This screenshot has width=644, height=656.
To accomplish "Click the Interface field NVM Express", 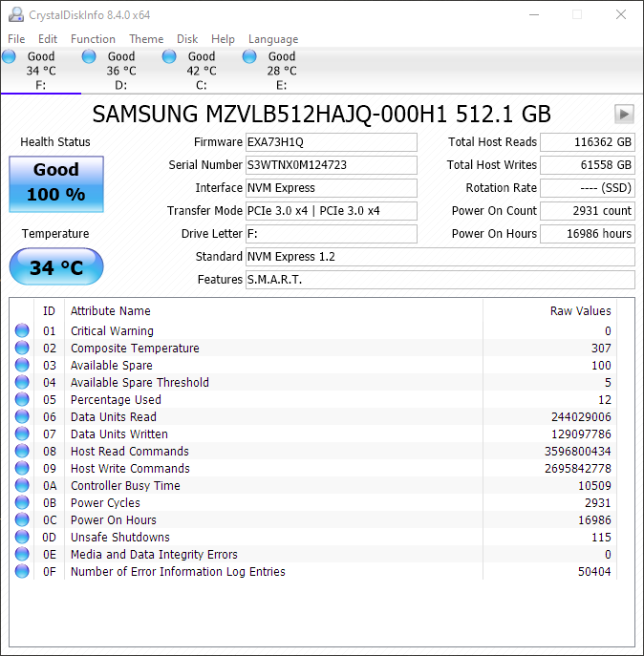I will tap(331, 188).
